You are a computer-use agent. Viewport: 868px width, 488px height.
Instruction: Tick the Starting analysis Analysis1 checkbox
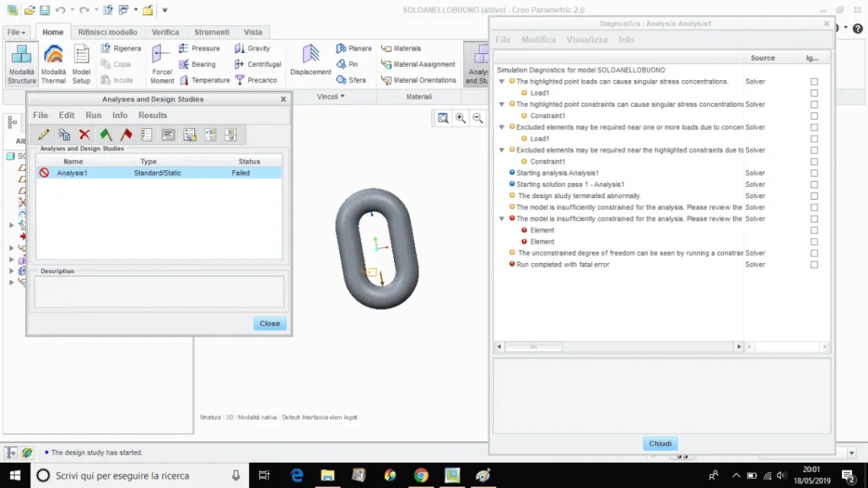point(814,173)
